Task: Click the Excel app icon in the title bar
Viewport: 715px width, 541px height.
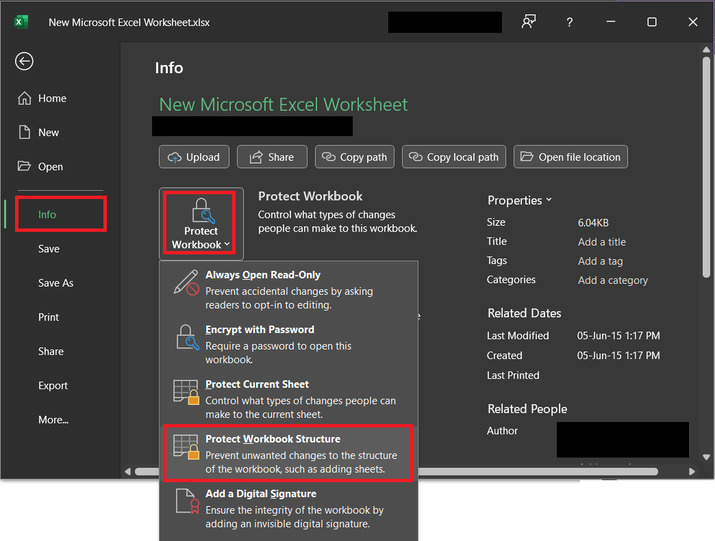Action: (x=21, y=22)
